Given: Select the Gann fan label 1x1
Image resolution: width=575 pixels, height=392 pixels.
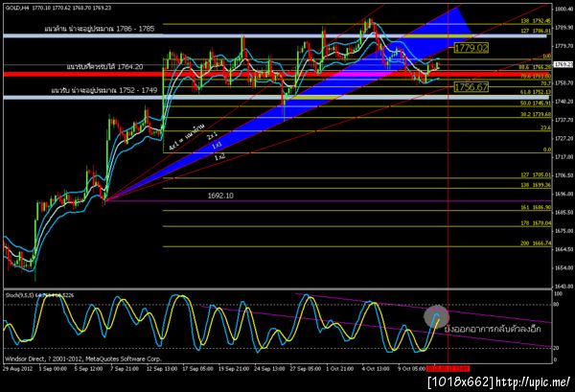Looking at the screenshot, I should pyautogui.click(x=217, y=146).
